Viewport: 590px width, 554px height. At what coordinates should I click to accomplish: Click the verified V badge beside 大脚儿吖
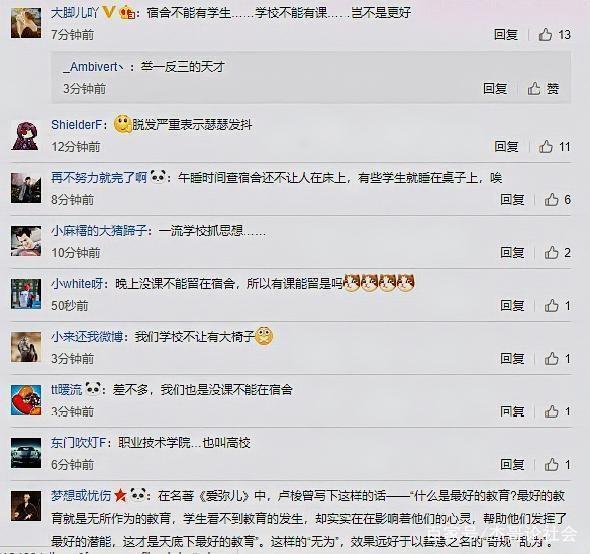108,13
